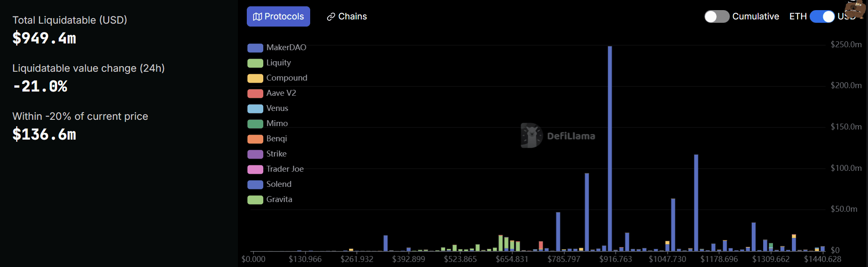Click the Solend legend label
This screenshot has width=868, height=267.
pos(279,184)
